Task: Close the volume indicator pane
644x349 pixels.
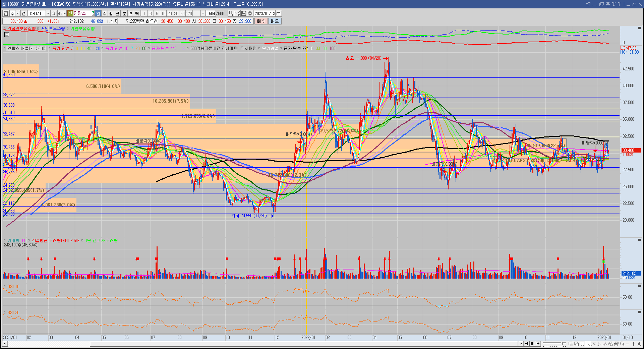Action: (640, 240)
